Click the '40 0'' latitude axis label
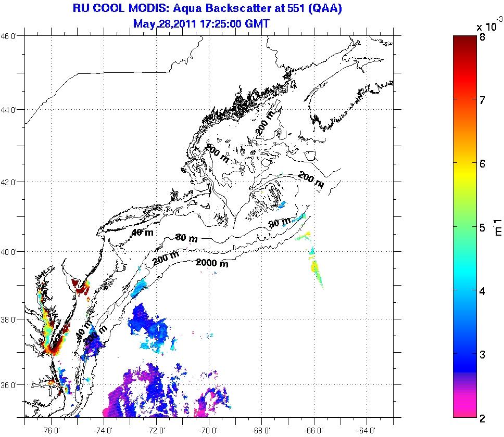This screenshot has width=504, height=437. click(8, 252)
